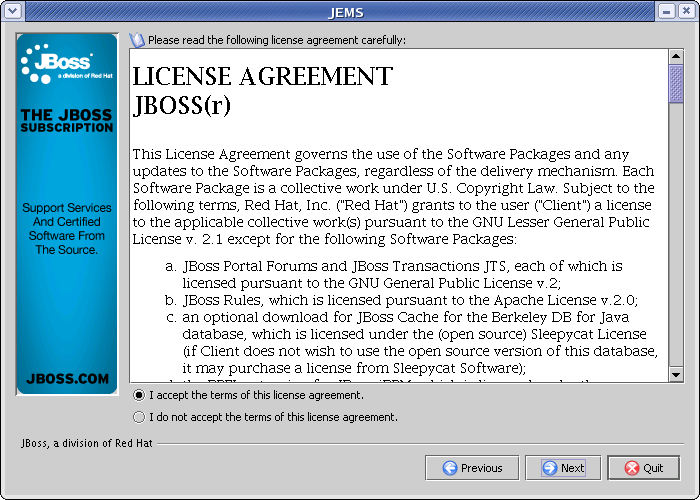Screen dimensions: 700x500
Task: Click list item 'b. JBoss Rules'
Action: (401, 300)
